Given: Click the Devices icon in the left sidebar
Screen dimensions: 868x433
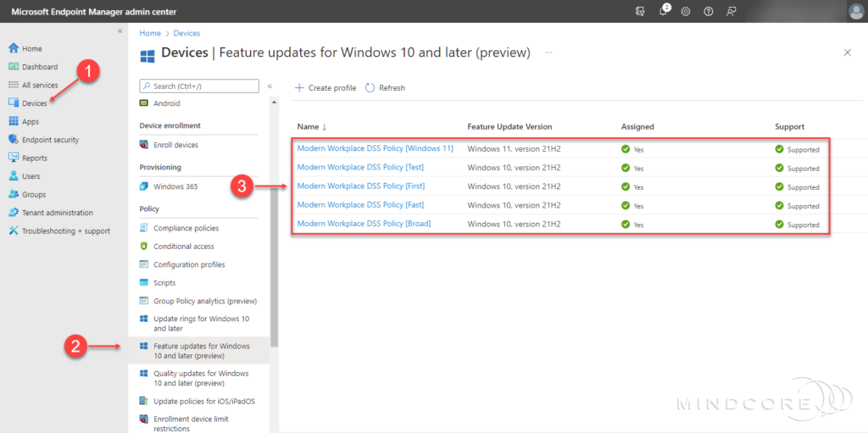Looking at the screenshot, I should 14,103.
